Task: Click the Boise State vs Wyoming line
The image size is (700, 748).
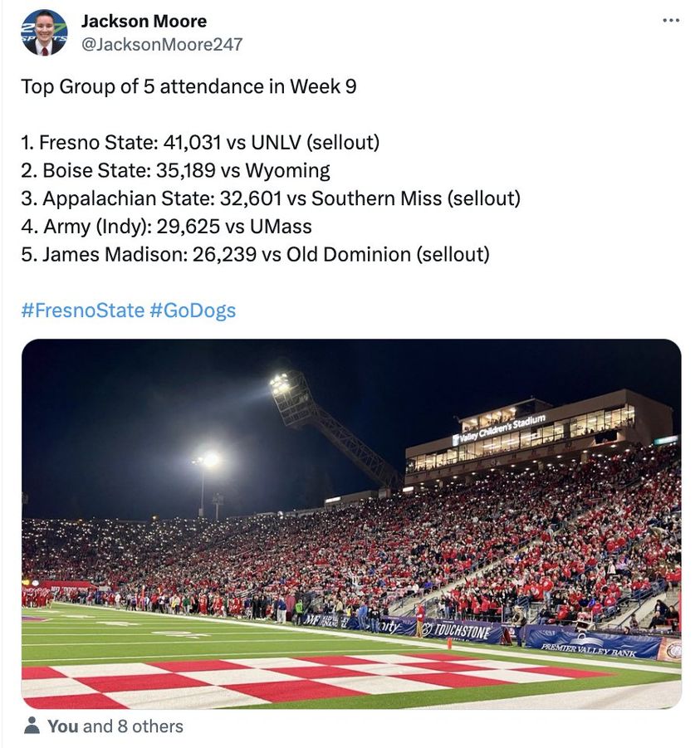Action: tap(175, 171)
